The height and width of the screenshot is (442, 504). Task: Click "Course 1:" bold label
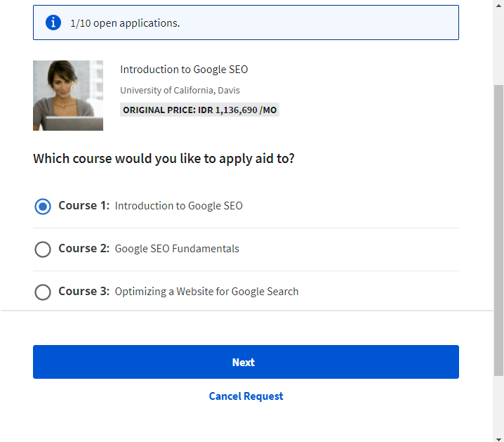[x=84, y=206]
